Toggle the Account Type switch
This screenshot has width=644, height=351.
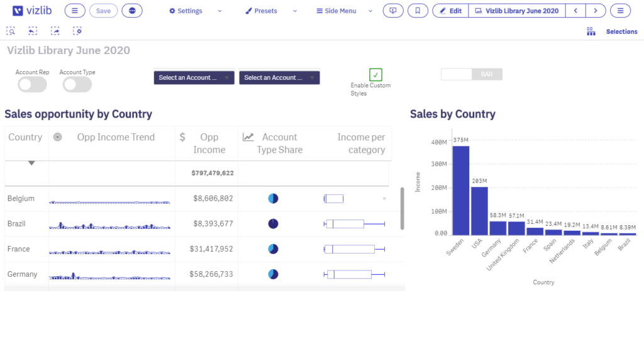[x=77, y=85]
